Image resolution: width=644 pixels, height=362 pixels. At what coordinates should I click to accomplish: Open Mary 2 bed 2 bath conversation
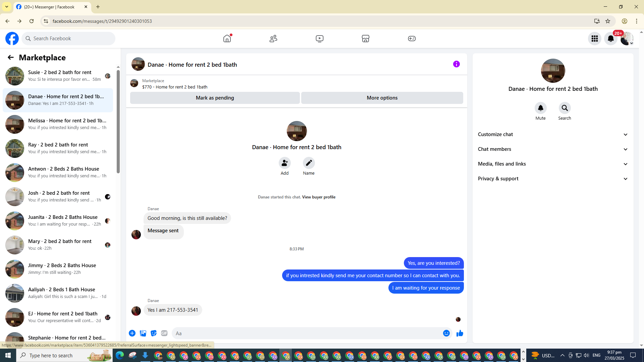[x=58, y=245]
